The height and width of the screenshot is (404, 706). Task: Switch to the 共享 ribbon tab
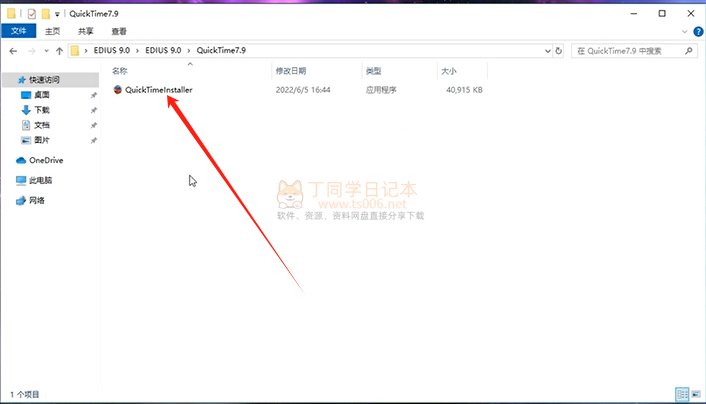pyautogui.click(x=86, y=31)
